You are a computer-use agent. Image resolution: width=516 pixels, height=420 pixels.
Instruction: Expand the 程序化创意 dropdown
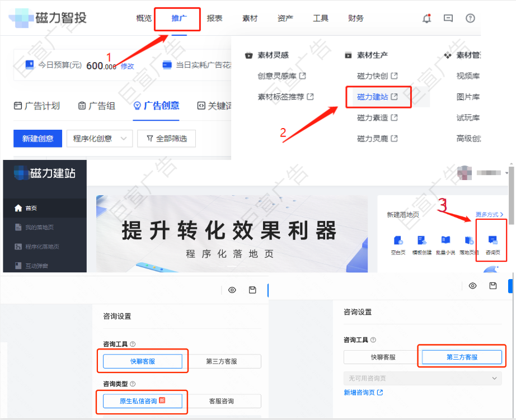pos(99,138)
